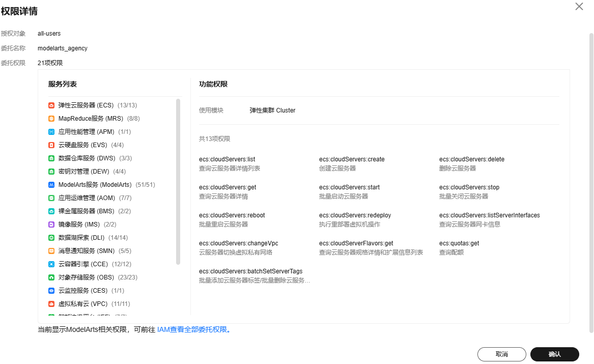Screen dimensions: 594x364
Task: Click the APM service icon
Action: coord(51,132)
